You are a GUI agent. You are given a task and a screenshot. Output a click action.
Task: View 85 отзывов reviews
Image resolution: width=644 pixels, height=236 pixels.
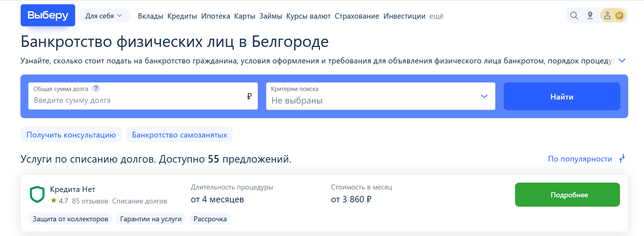point(90,201)
